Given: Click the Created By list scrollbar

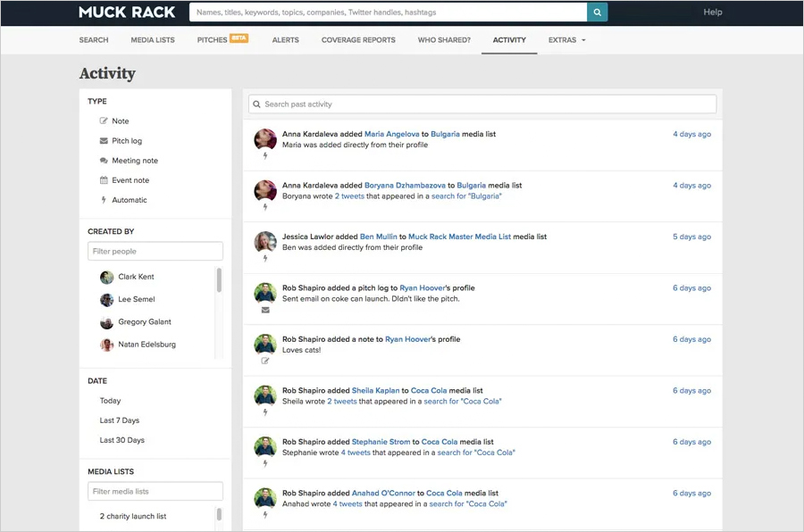Looking at the screenshot, I should point(219,280).
